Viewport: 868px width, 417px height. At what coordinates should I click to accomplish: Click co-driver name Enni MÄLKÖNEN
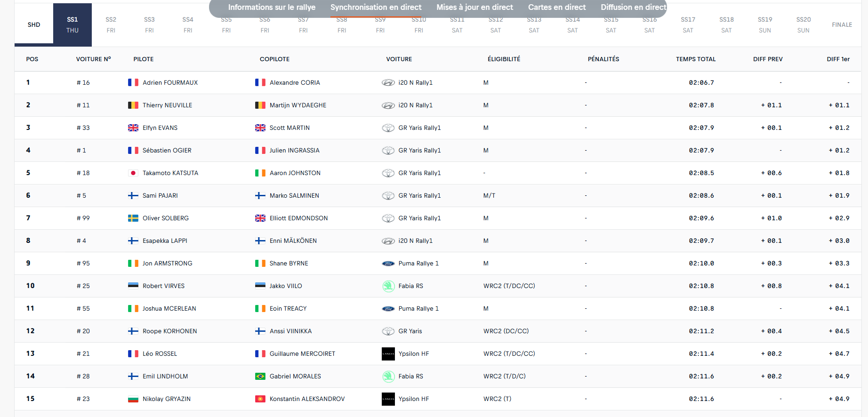[x=293, y=241]
